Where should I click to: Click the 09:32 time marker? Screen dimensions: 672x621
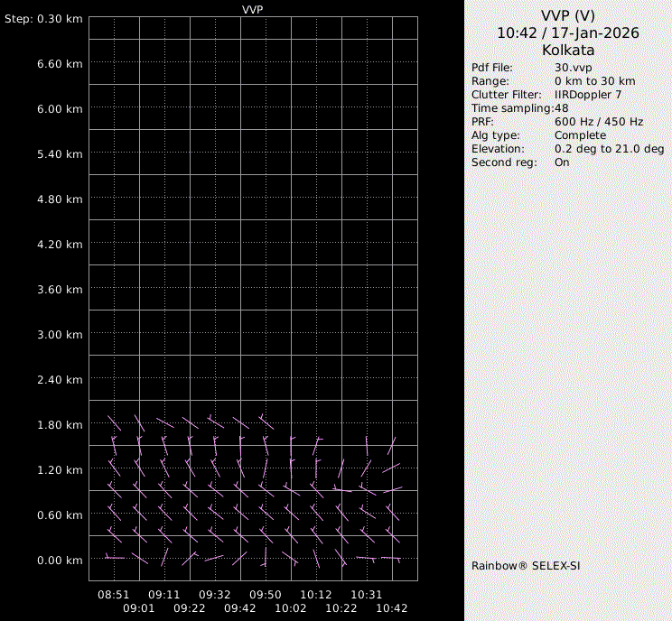tap(215, 596)
